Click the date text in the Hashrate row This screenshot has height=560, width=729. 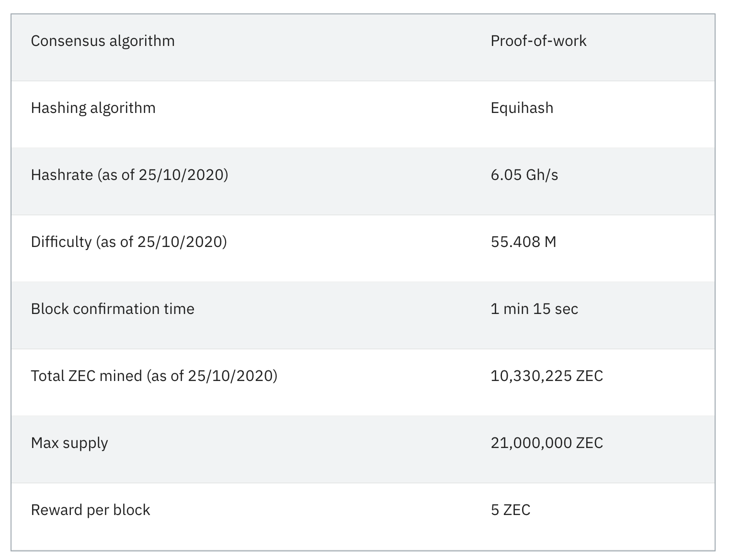tap(182, 175)
